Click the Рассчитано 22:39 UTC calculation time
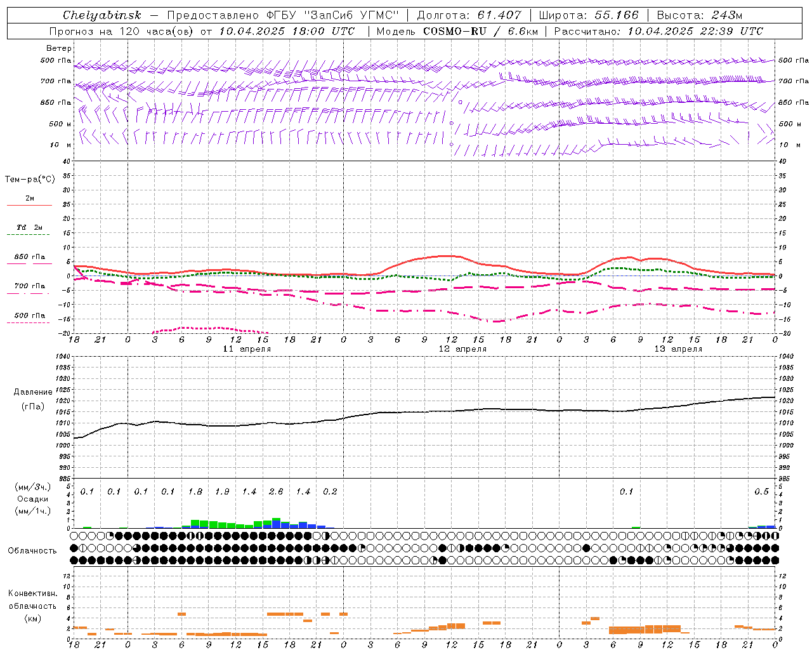The height and width of the screenshot is (650, 812). [x=658, y=31]
